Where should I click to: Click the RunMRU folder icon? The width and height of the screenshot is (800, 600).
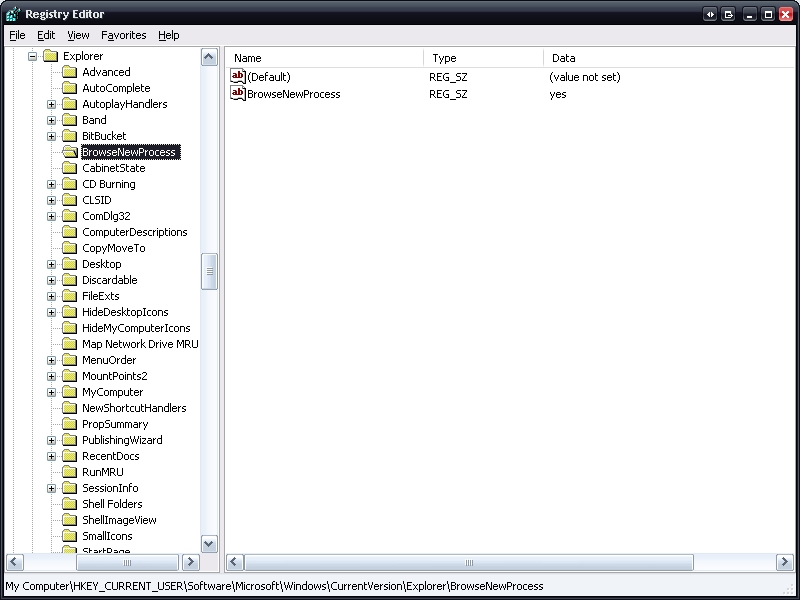click(69, 472)
